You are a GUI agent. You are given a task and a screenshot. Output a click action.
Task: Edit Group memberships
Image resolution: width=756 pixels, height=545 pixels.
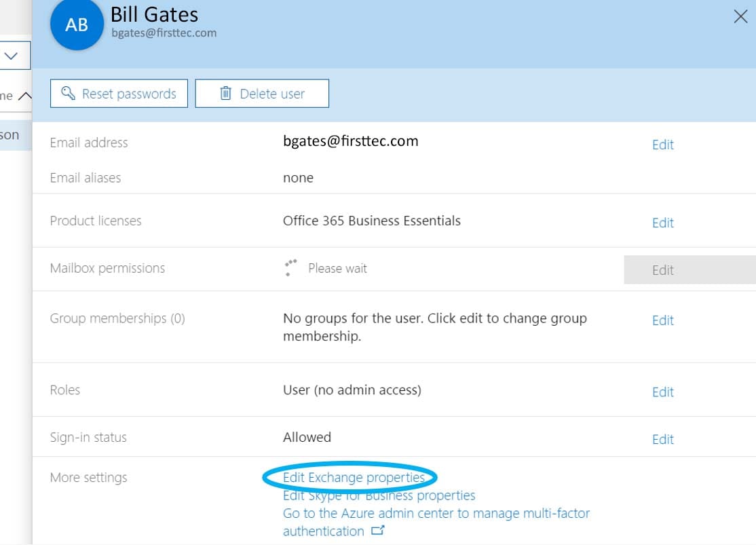pos(662,320)
